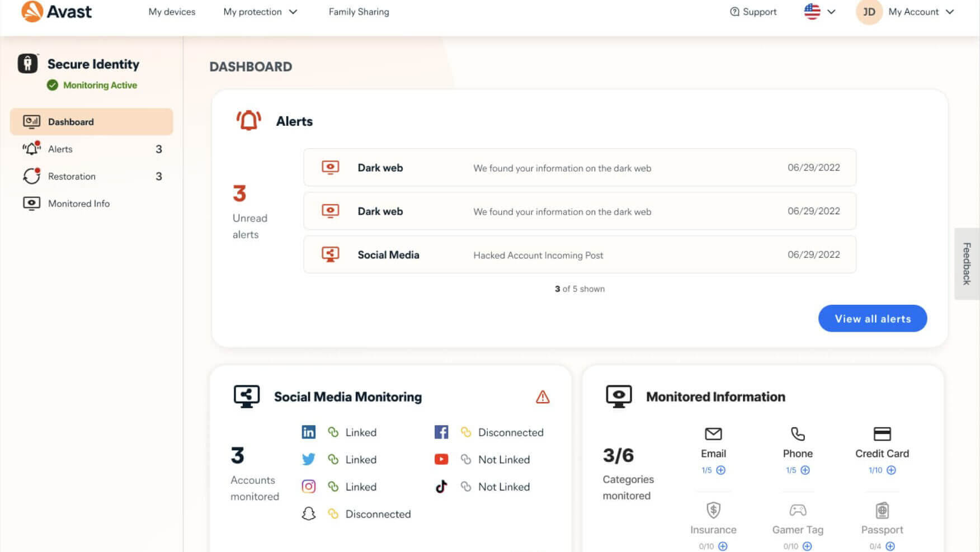Click the sidebar Restoration cycle icon
This screenshot has width=980, height=552.
coord(31,176)
